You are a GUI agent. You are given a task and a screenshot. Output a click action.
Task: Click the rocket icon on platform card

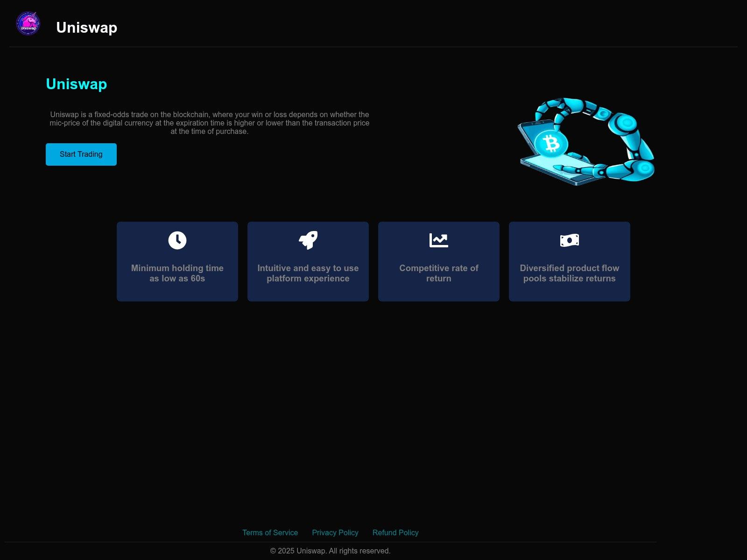(308, 240)
